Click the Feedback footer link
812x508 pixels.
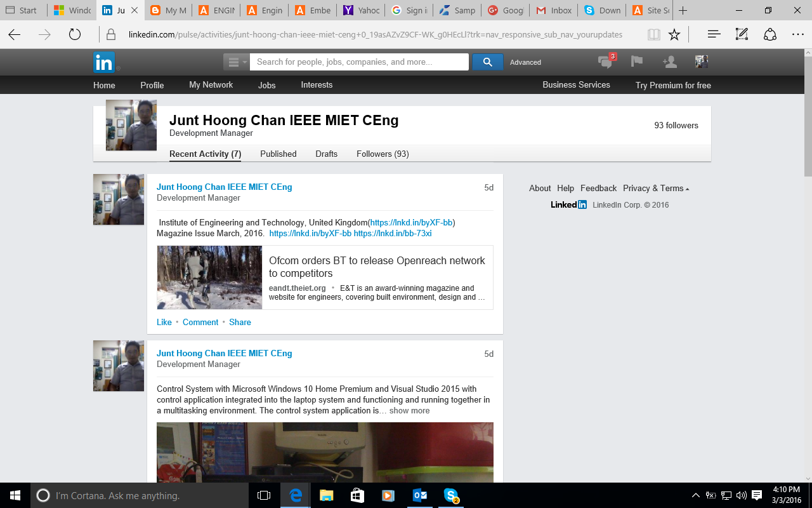coord(598,188)
